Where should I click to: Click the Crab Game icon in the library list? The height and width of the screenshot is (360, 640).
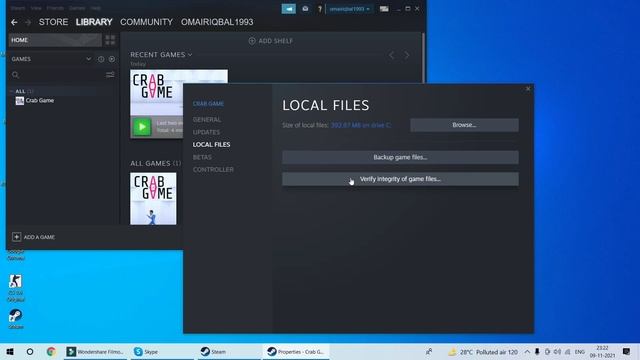click(x=20, y=100)
